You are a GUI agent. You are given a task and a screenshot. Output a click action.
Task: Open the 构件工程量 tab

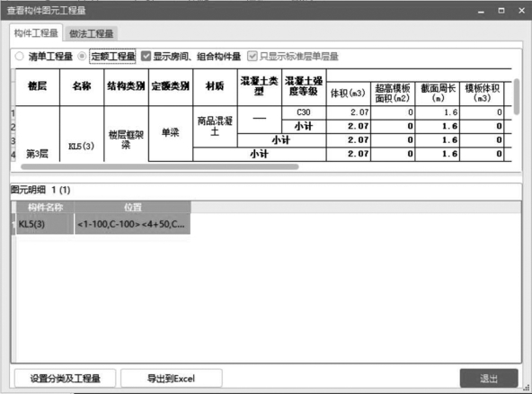point(36,33)
